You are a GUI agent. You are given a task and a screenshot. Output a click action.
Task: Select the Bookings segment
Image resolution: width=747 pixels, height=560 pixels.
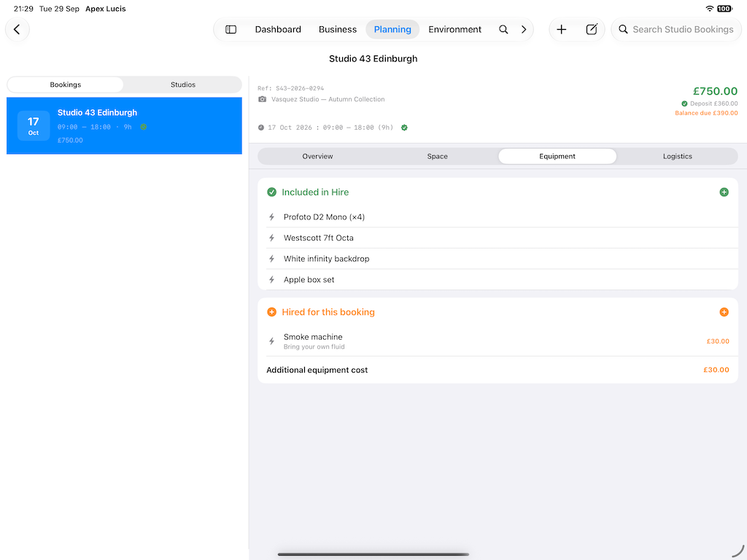[65, 85]
